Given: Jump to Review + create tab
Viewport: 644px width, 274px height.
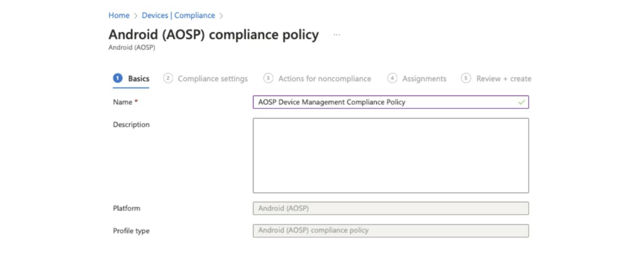Looking at the screenshot, I should [503, 79].
